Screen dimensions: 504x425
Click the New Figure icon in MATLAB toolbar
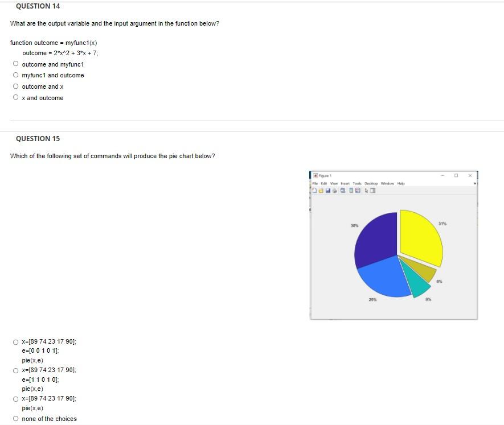tap(315, 191)
